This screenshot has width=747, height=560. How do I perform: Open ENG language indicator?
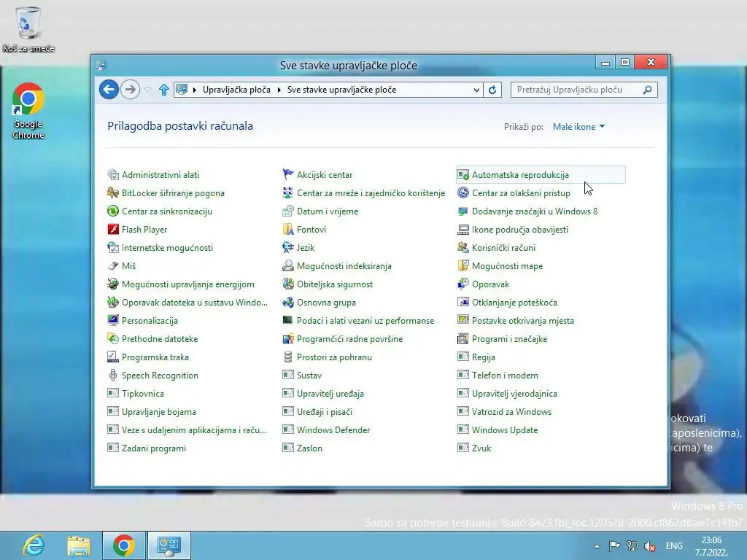tap(674, 546)
